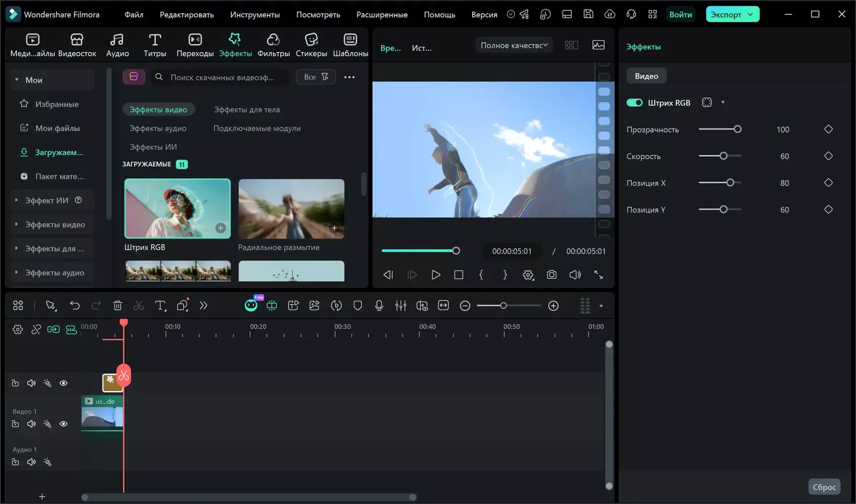The width and height of the screenshot is (856, 504).
Task: Click the Войти sign-in button
Action: 680,14
